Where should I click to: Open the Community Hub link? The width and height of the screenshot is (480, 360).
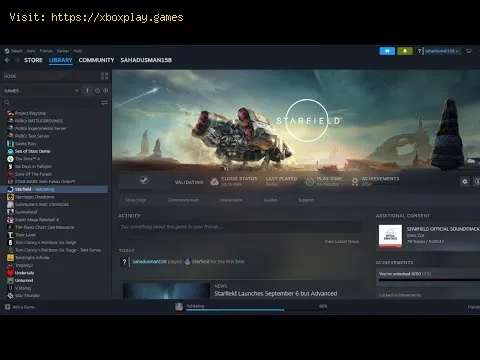[183, 200]
